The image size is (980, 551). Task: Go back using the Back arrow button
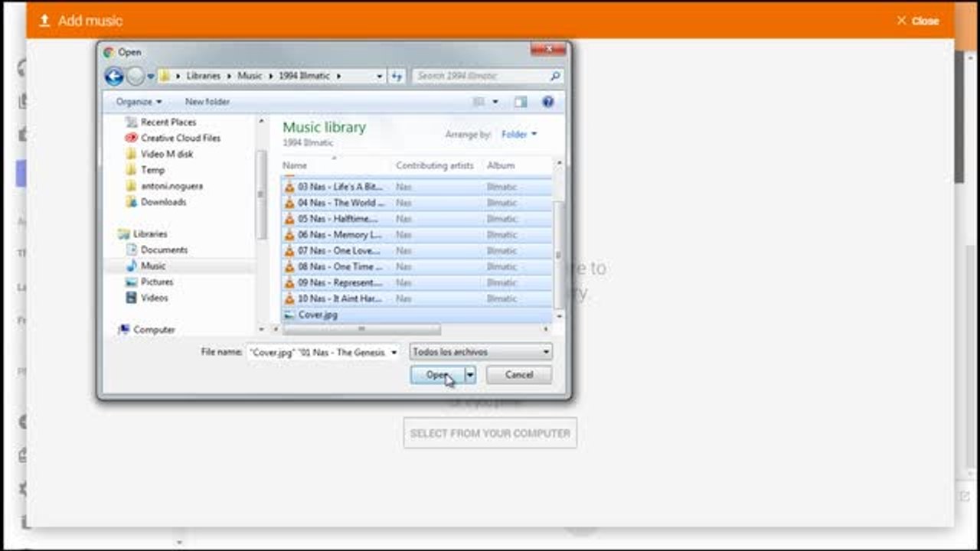pyautogui.click(x=114, y=76)
